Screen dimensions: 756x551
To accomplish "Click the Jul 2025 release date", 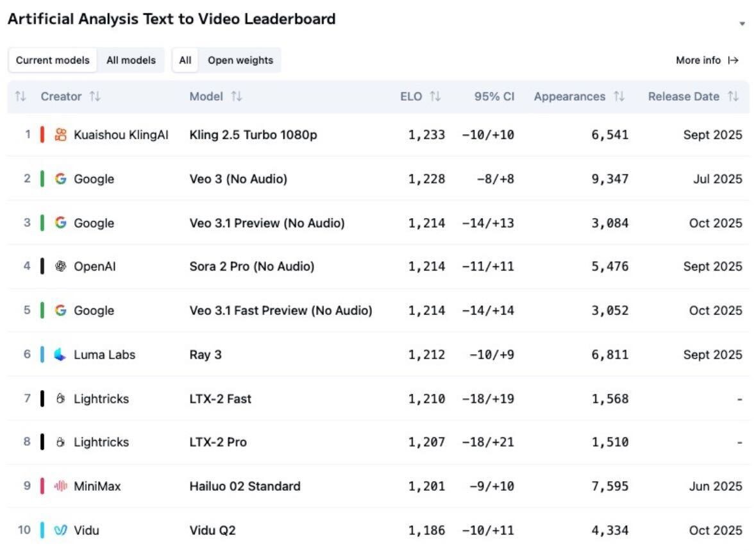I will click(718, 179).
